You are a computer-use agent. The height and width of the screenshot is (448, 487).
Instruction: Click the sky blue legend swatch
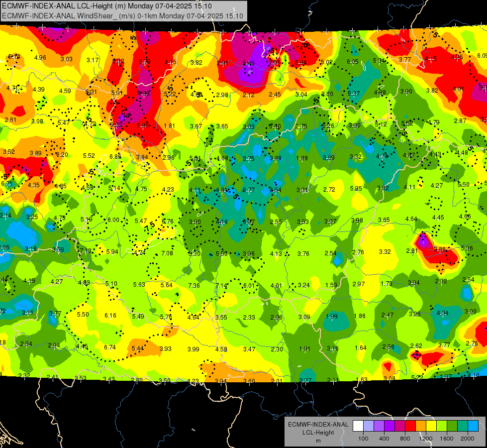click(474, 426)
